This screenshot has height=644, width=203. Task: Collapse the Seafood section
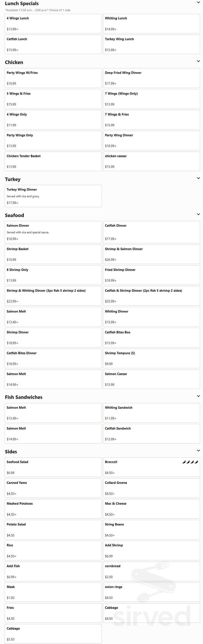pos(198,214)
